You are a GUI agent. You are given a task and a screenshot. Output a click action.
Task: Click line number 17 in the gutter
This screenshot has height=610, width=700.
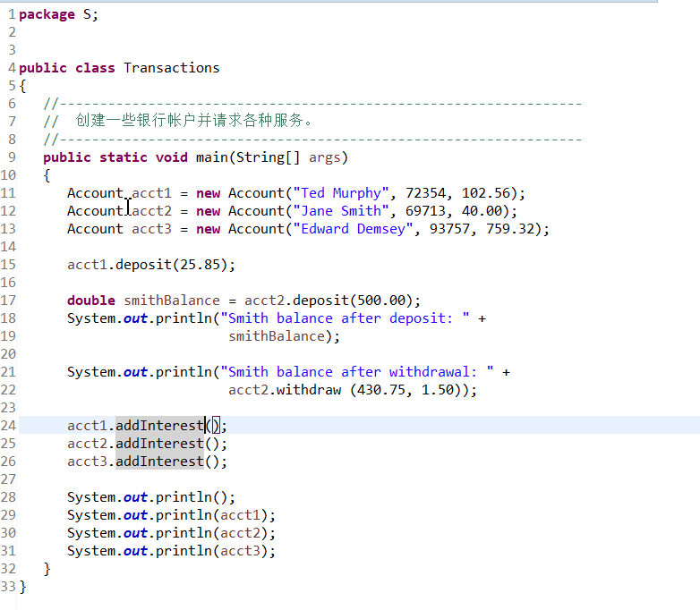[8, 301]
